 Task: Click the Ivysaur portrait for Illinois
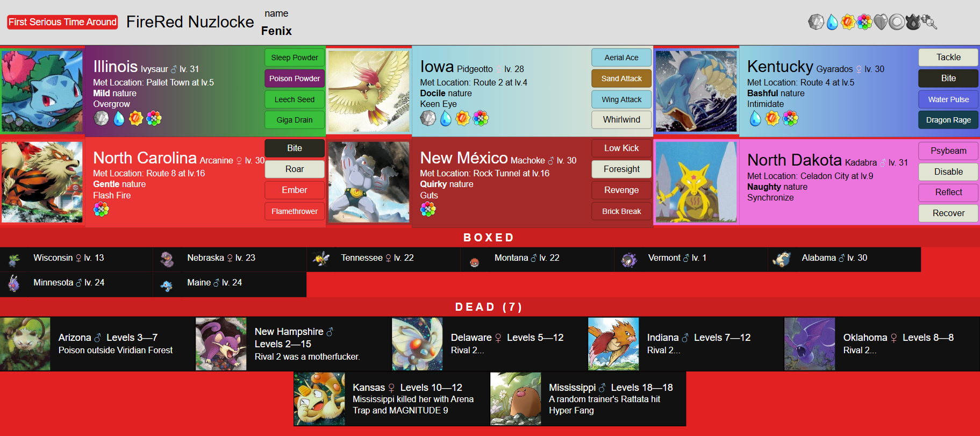pos(42,91)
